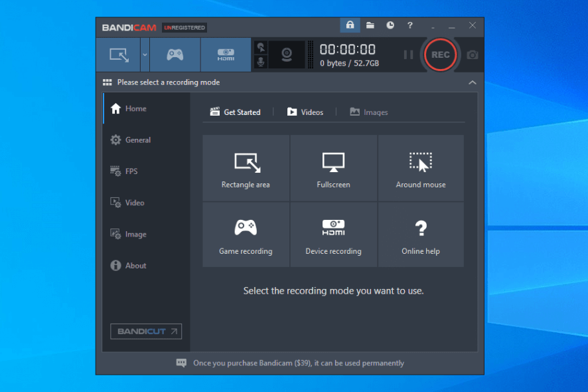This screenshot has height=392, width=588.
Task: Open the About section in sidebar
Action: click(x=146, y=266)
